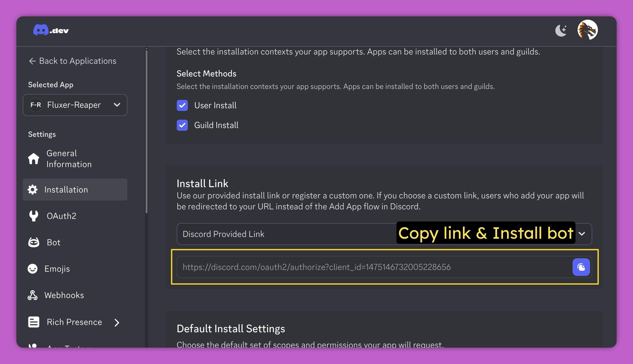
Task: Uncheck the User Install checkbox
Action: (x=182, y=105)
